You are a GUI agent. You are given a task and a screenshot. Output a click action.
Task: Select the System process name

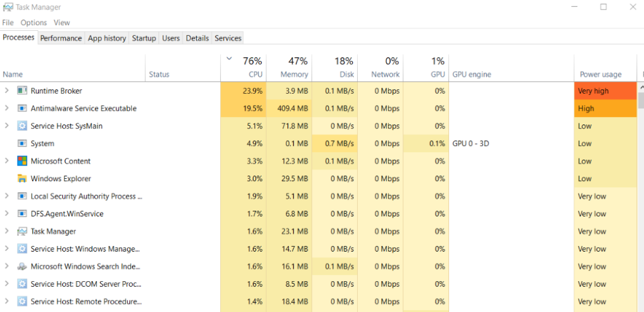pyautogui.click(x=42, y=143)
